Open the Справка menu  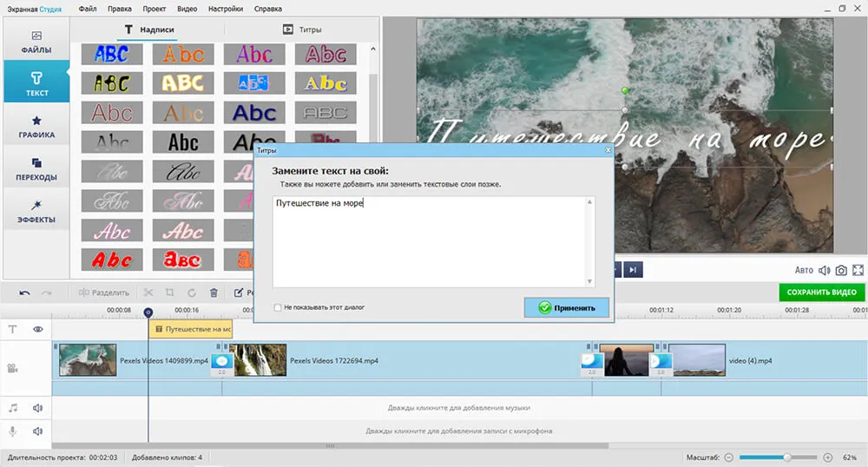(x=268, y=9)
